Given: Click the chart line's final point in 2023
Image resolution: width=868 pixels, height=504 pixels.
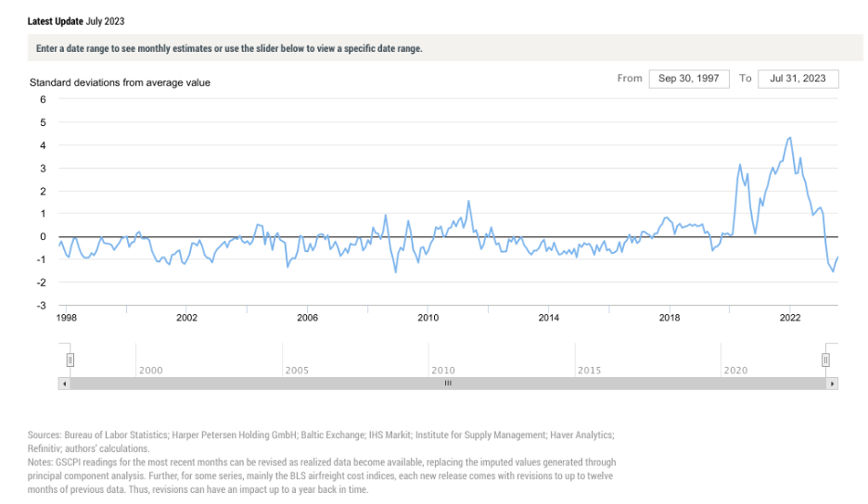Looking at the screenshot, I should (x=837, y=258).
